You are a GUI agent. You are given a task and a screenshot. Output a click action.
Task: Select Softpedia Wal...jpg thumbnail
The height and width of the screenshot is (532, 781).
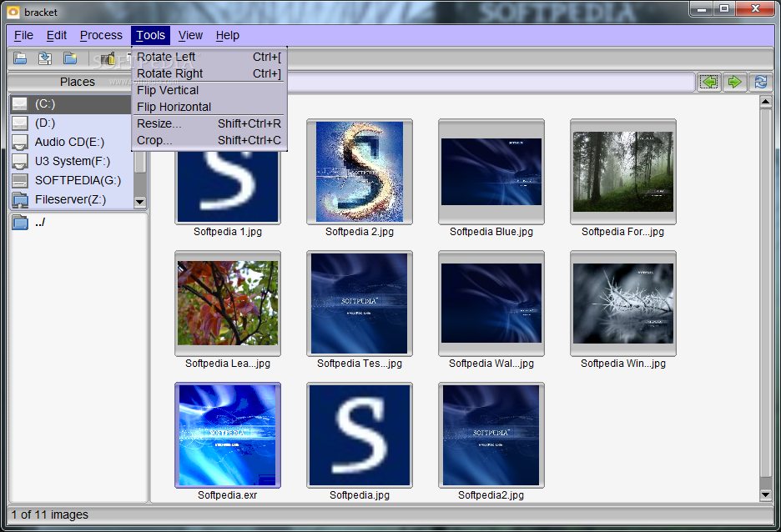point(491,304)
